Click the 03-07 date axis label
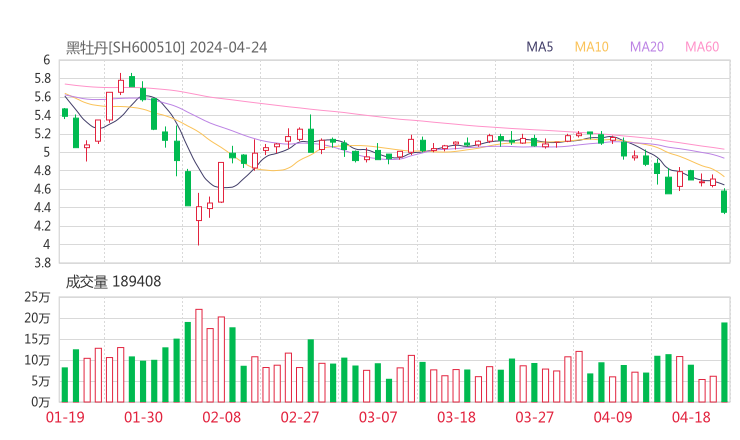 pos(378,417)
